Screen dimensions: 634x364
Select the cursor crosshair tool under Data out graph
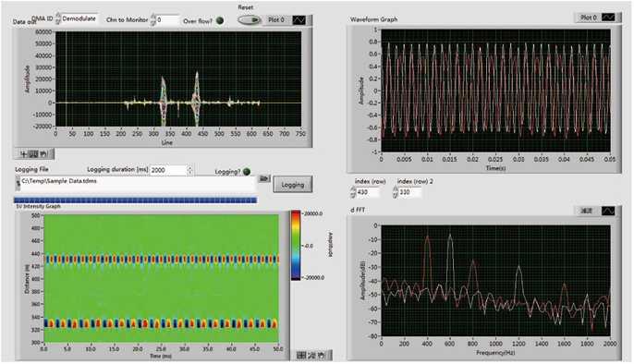pyautogui.click(x=24, y=154)
